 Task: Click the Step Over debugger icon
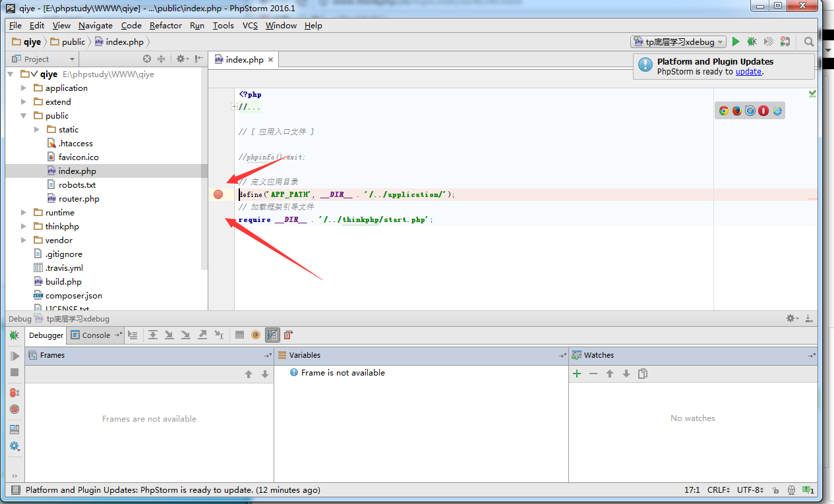(x=152, y=335)
